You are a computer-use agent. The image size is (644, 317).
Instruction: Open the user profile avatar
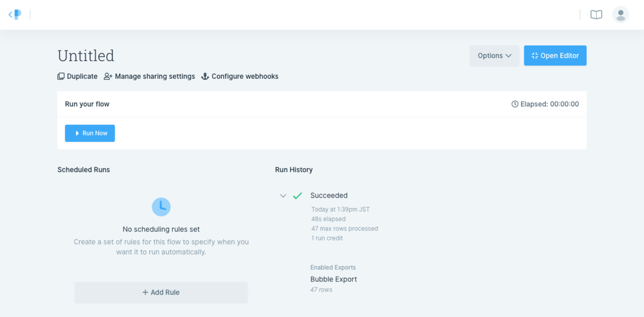(621, 15)
